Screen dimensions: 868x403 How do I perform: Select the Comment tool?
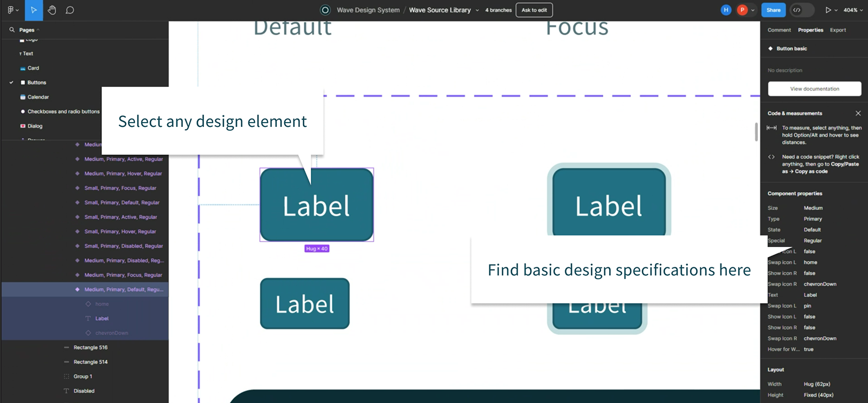click(70, 10)
